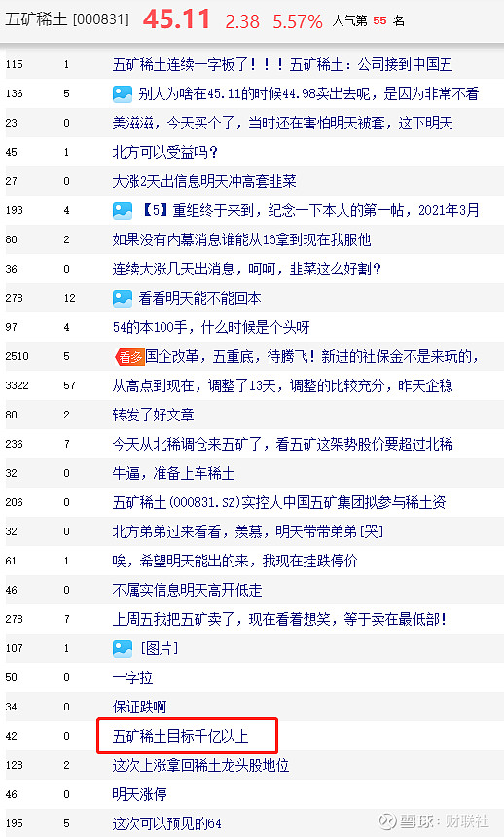Open post 转发了好文章
This screenshot has width=504, height=837.
[153, 415]
